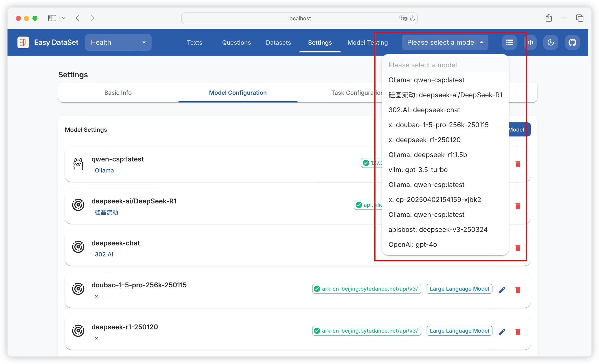Switch to the Basic Info tab
Image resolution: width=599 pixels, height=364 pixels.
118,93
